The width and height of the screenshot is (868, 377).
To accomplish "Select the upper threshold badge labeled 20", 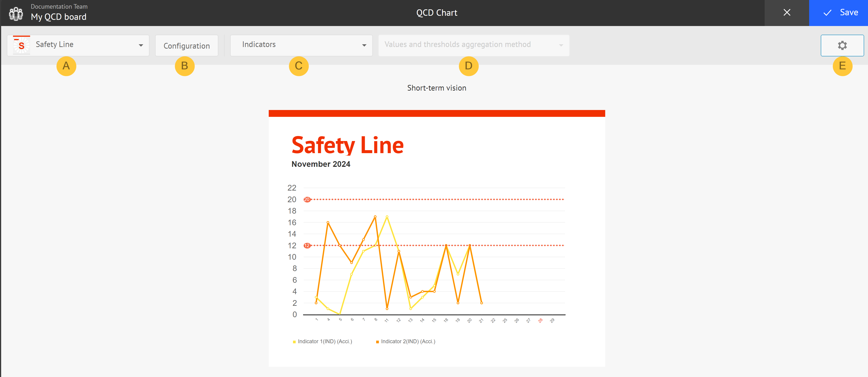I will (307, 199).
